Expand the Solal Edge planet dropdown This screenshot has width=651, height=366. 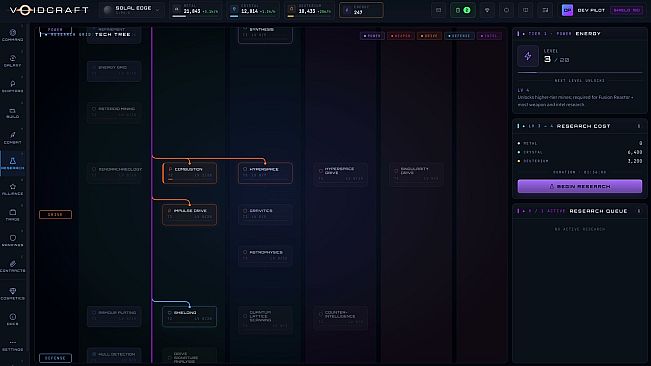coord(132,10)
